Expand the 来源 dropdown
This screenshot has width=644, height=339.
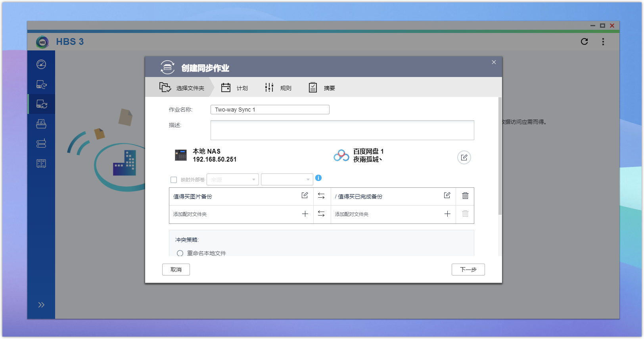[233, 180]
